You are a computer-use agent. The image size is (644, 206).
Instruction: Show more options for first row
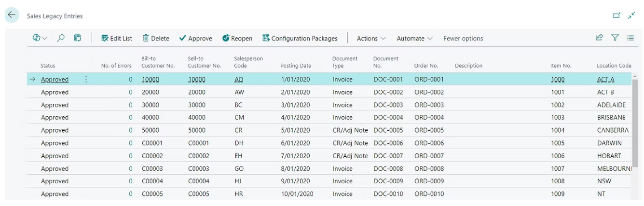(86, 79)
